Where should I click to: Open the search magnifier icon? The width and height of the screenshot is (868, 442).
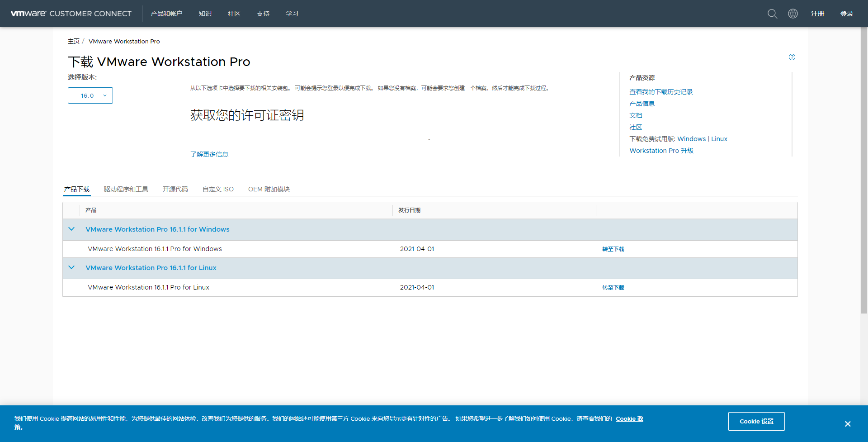click(x=772, y=14)
